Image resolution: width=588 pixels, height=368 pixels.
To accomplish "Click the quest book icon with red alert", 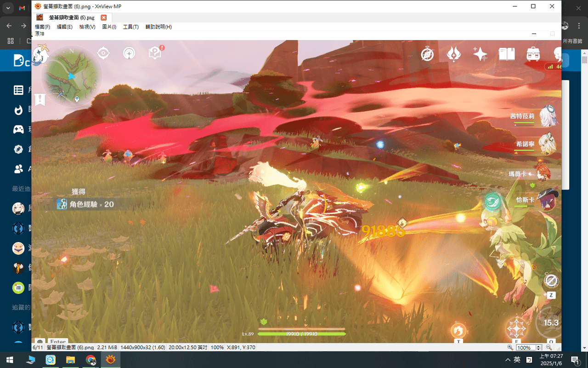I will (x=155, y=53).
